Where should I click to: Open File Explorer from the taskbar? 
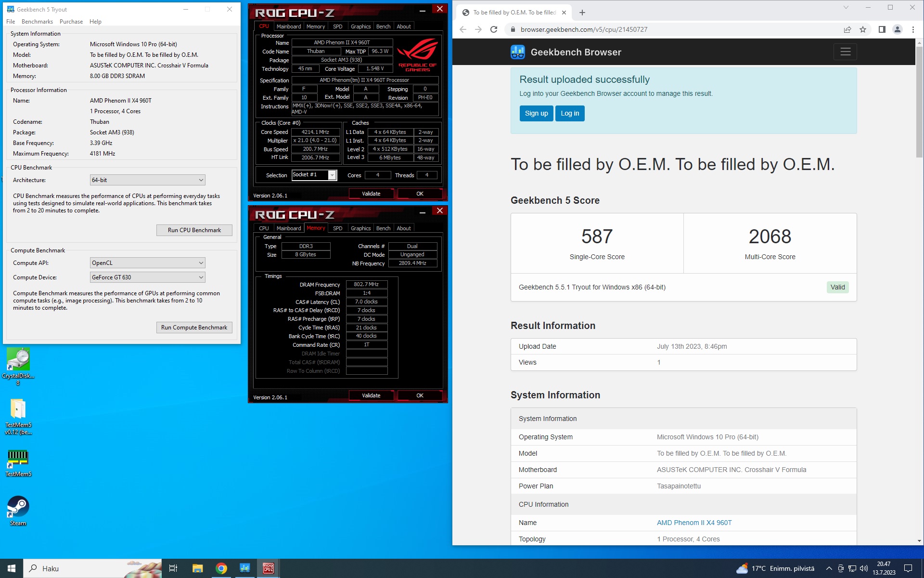pyautogui.click(x=197, y=568)
